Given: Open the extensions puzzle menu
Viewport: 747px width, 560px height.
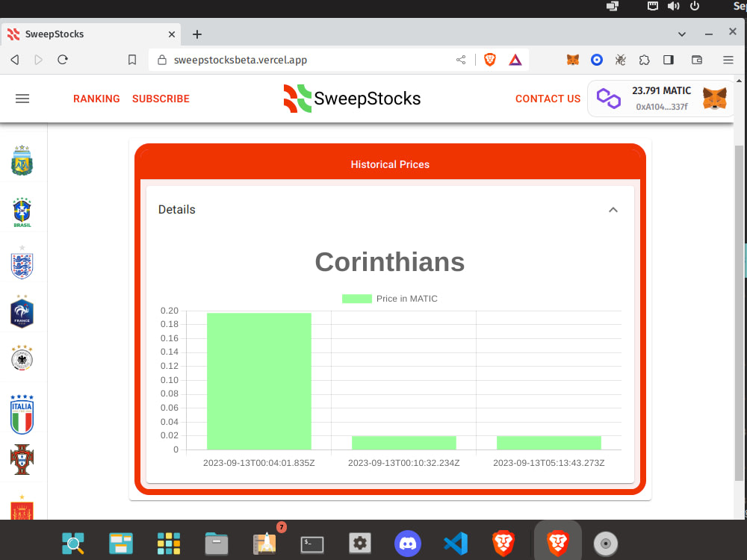Looking at the screenshot, I should pyautogui.click(x=644, y=60).
